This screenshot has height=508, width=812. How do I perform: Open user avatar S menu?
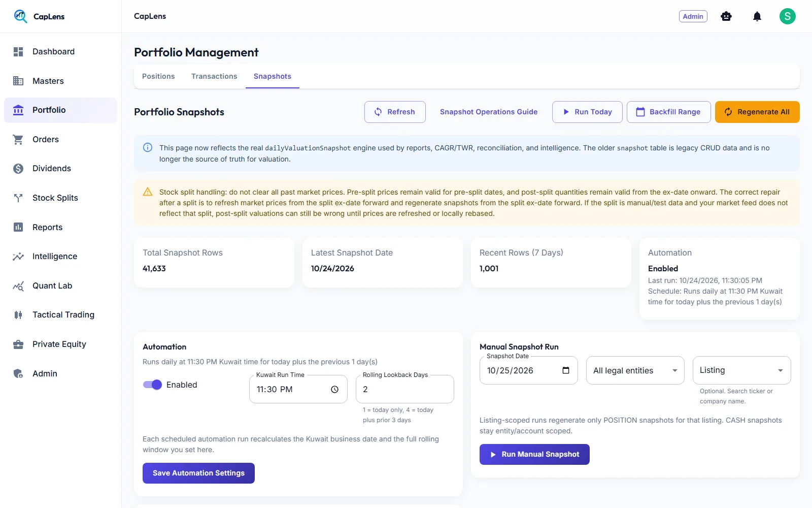(788, 16)
